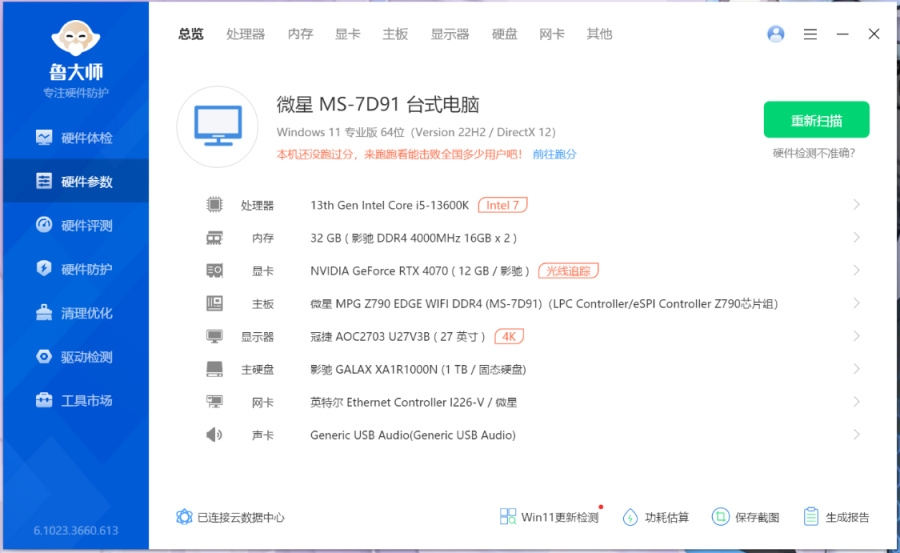This screenshot has height=553, width=900.
Task: Minimize the 鲁大师 window
Action: click(842, 34)
